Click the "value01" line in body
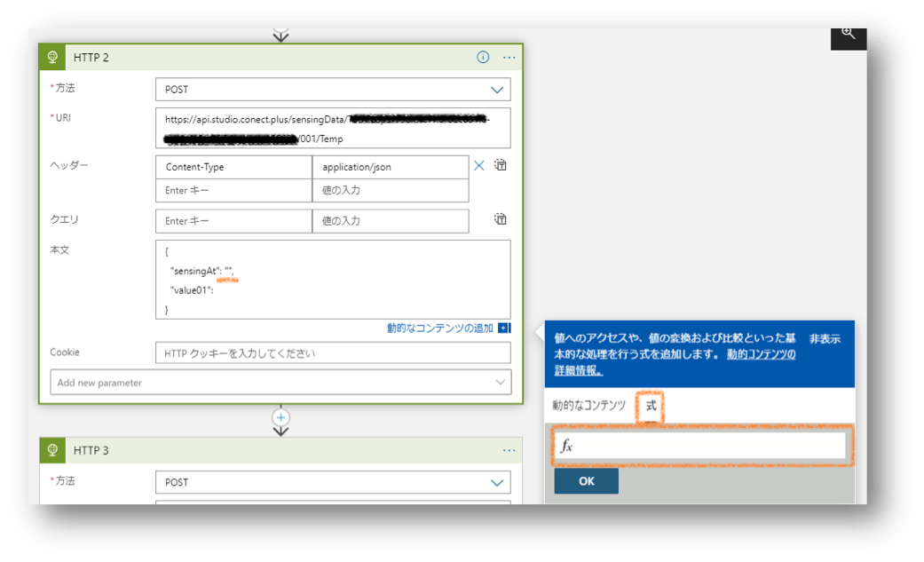This screenshot has width=924, height=562. (x=192, y=290)
